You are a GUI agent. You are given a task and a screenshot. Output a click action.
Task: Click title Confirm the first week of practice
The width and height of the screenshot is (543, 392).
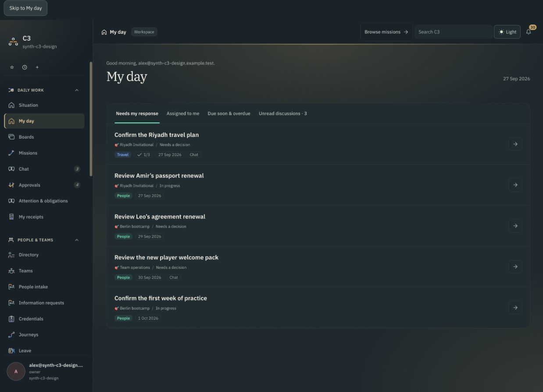(161, 298)
